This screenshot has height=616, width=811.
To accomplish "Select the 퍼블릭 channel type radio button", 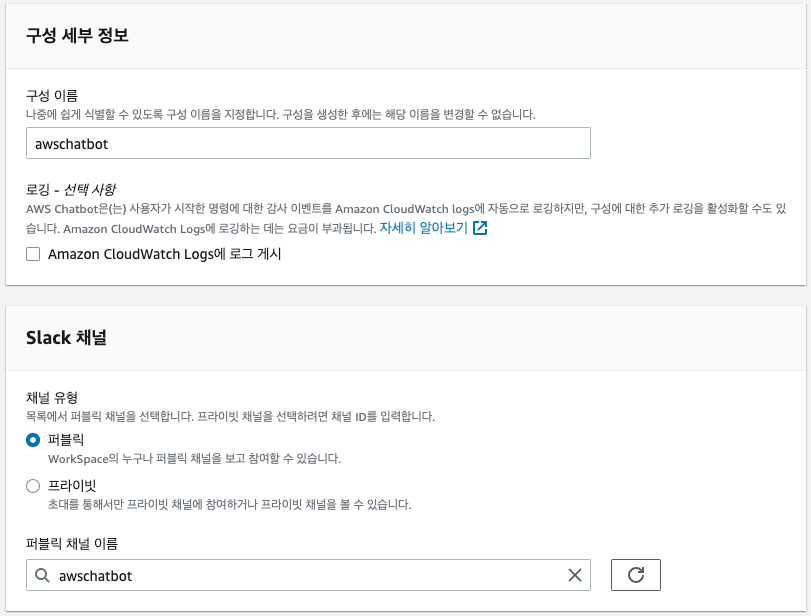I will click(x=33, y=440).
